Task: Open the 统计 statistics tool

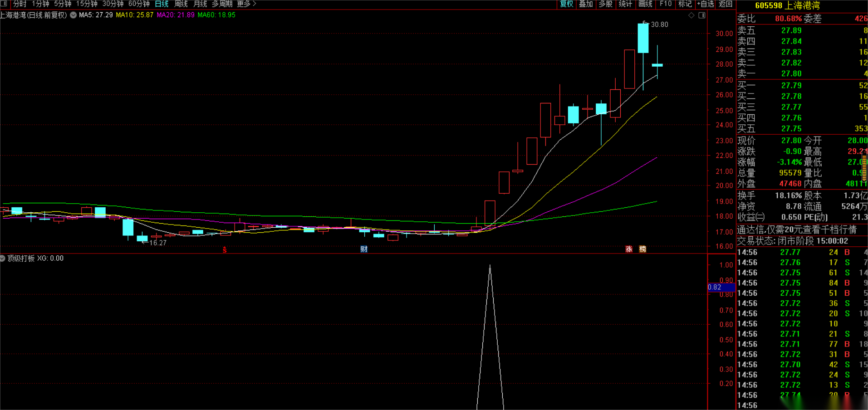Action: coord(625,4)
